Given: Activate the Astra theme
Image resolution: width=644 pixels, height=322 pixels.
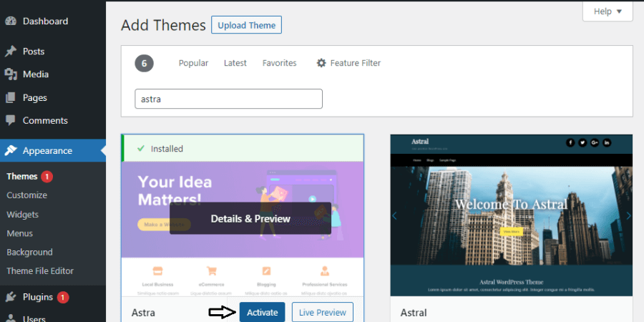Looking at the screenshot, I should point(262,313).
